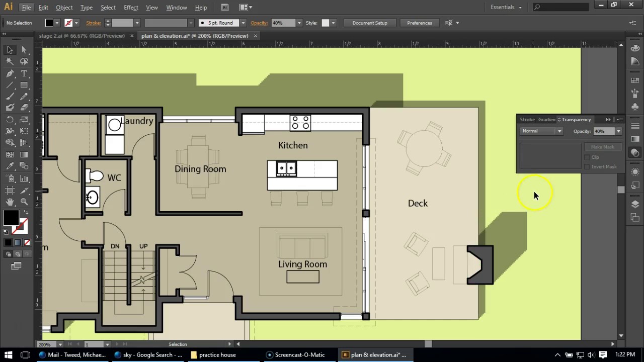This screenshot has width=644, height=362.
Task: Choose the Scale tool
Action: tap(24, 120)
